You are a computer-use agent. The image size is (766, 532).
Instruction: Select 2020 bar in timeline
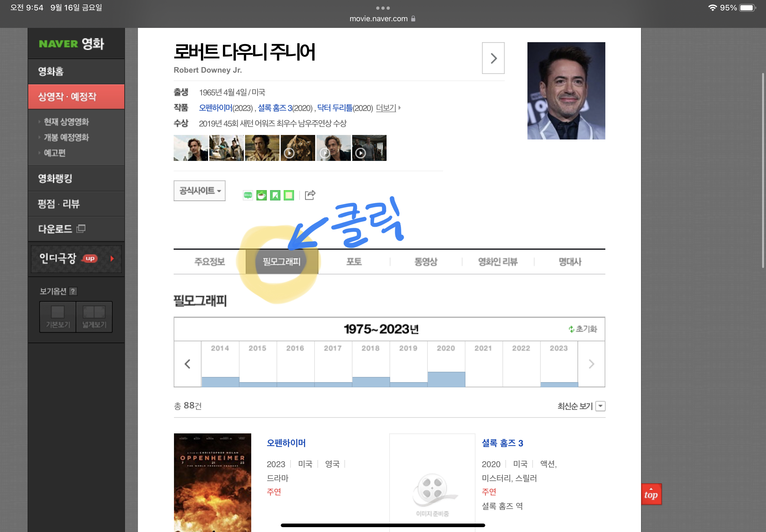point(446,379)
